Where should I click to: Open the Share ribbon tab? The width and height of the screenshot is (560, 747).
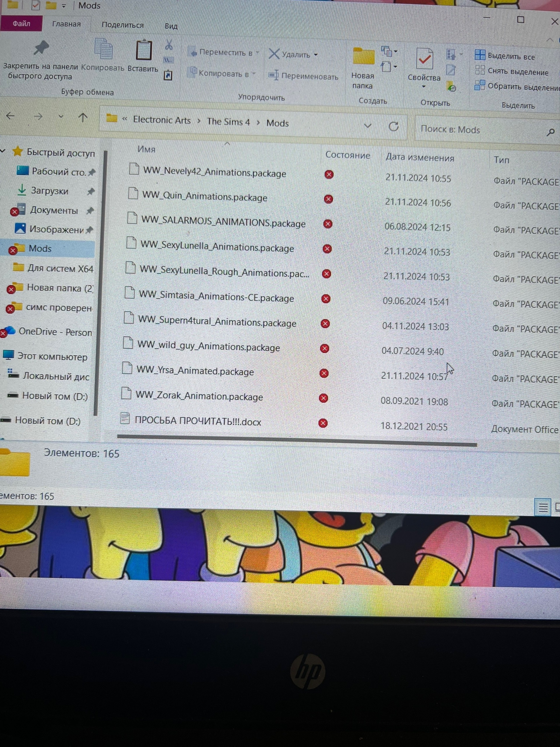tap(123, 25)
